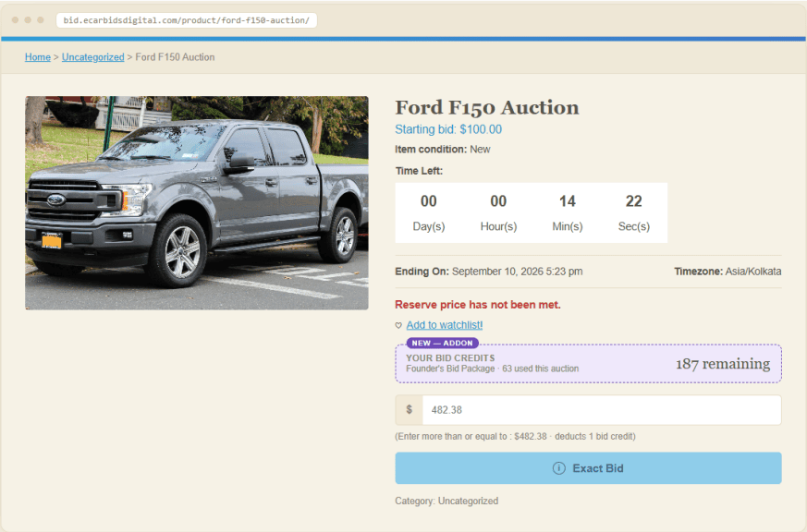Image resolution: width=807 pixels, height=532 pixels.
Task: Click the NEW — ADDON purple badge
Action: point(443,343)
